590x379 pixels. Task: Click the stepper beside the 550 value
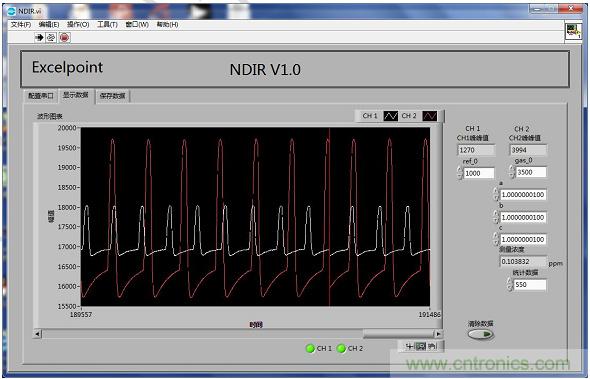[509, 284]
